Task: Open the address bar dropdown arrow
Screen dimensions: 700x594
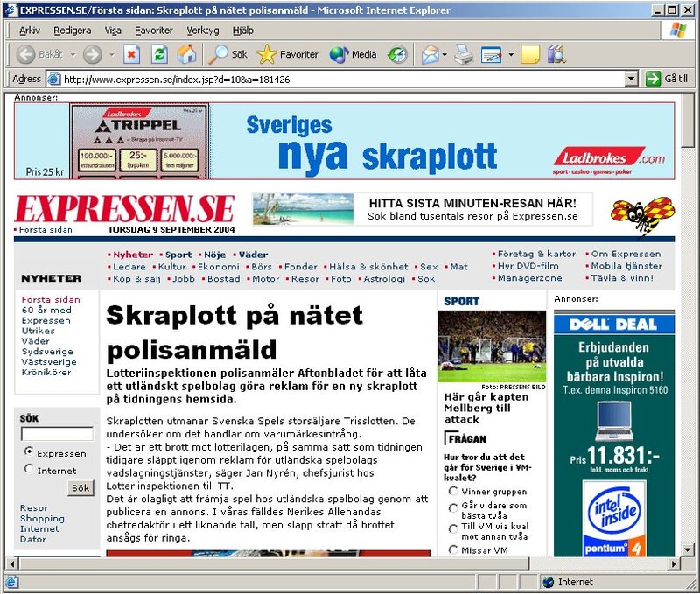Action: point(630,79)
